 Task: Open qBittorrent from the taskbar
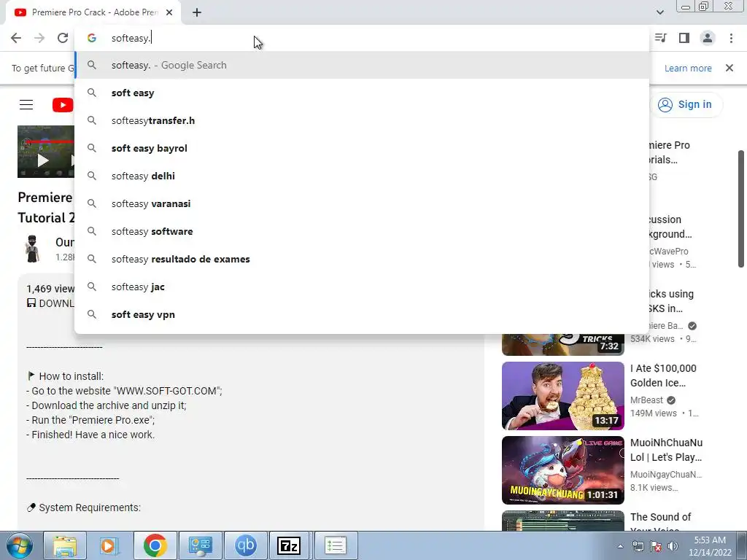245,545
